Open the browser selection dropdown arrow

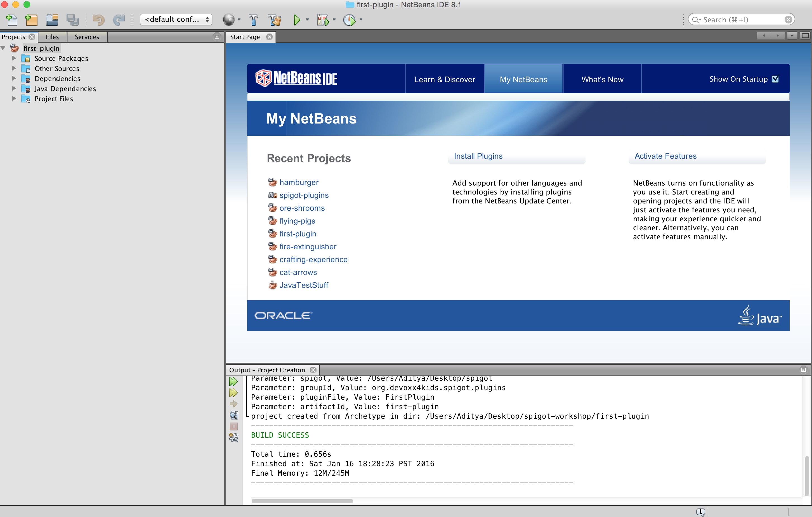pyautogui.click(x=239, y=20)
